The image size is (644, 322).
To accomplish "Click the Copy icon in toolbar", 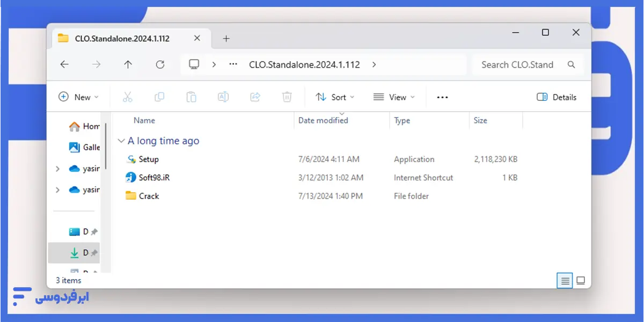I will (x=159, y=97).
